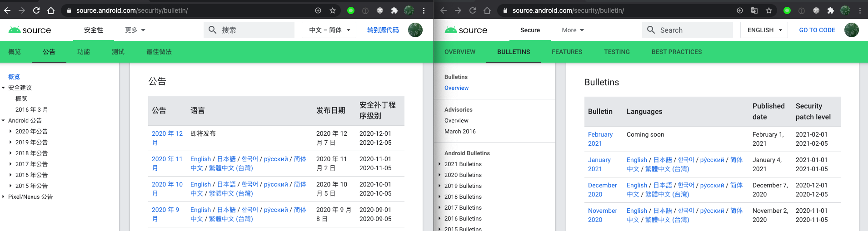Switch to the TESTING tab
The width and height of the screenshot is (868, 231).
click(x=617, y=52)
